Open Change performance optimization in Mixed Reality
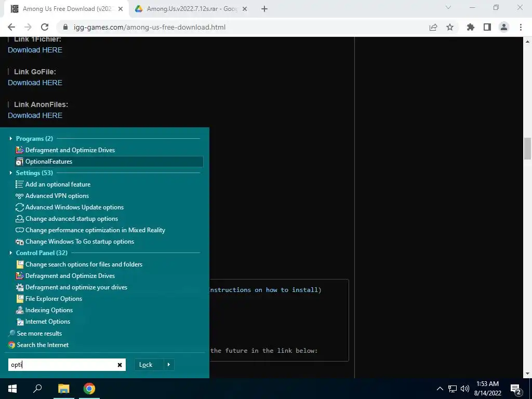Viewport: 532px width, 399px height. (x=90, y=230)
